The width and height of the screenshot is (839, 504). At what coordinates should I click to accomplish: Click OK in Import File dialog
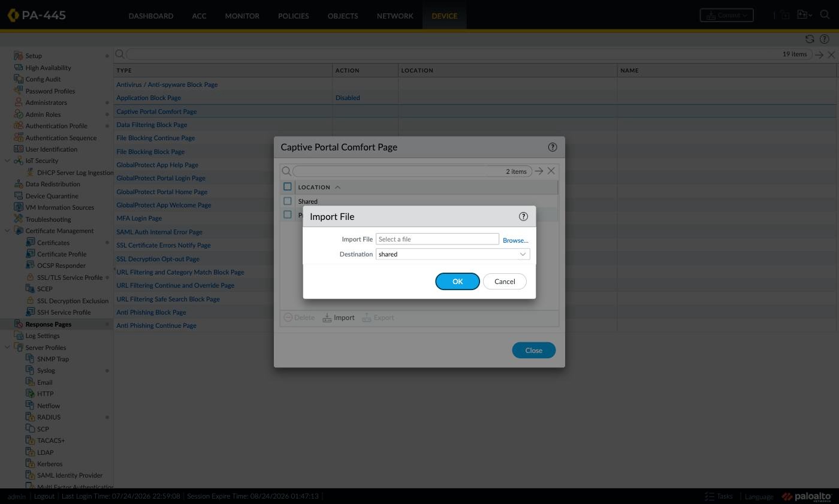point(457,282)
